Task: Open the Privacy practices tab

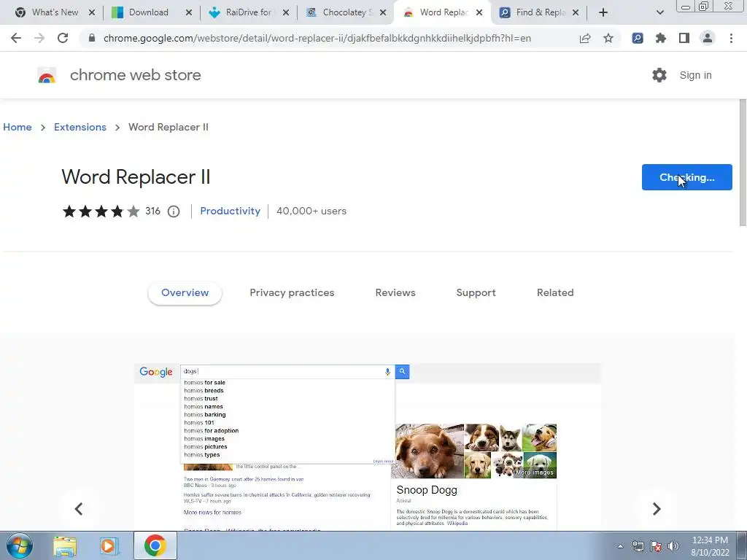Action: (292, 293)
